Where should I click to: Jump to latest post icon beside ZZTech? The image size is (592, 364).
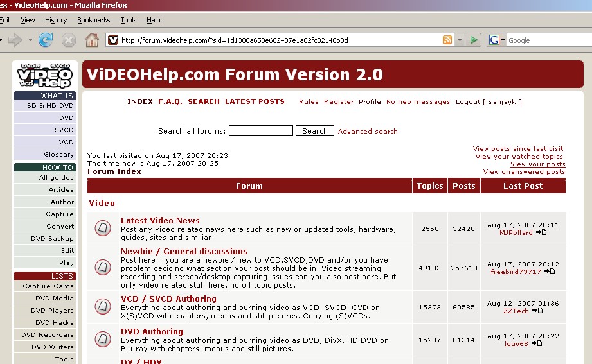pos(537,311)
